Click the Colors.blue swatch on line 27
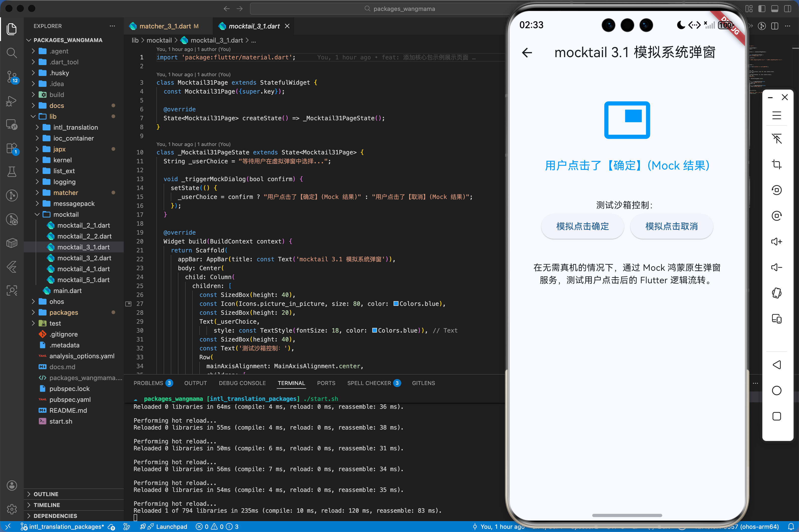The width and height of the screenshot is (799, 532). pyautogui.click(x=396, y=304)
